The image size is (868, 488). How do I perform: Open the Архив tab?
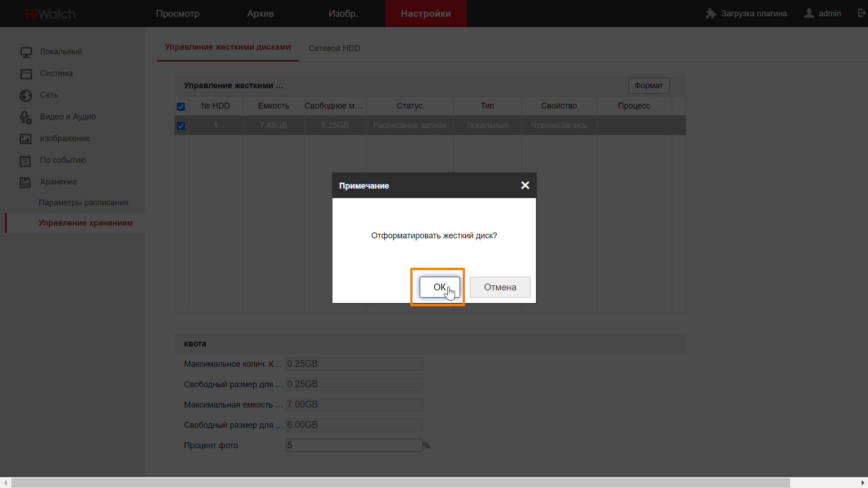tap(260, 14)
